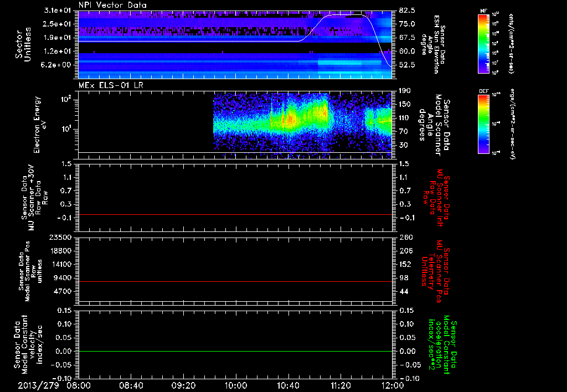
Task: Click the "70" scanner angle tick value
Action: coord(403,132)
